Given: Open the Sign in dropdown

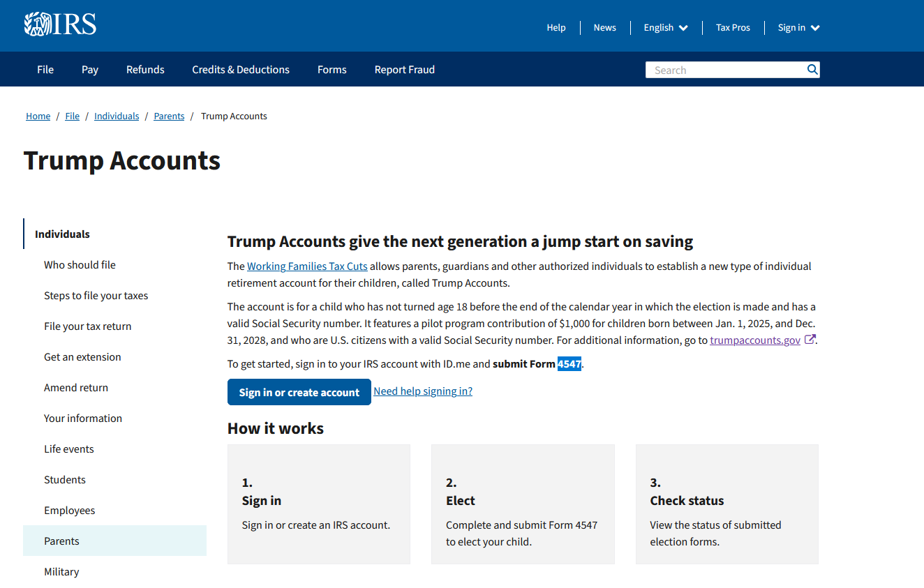Looking at the screenshot, I should point(799,28).
